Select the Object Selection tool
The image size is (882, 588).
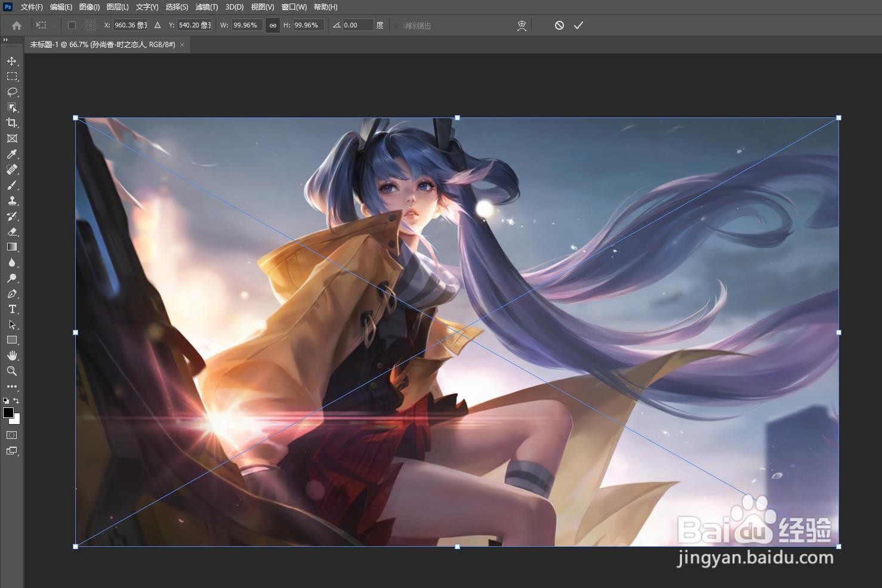click(x=12, y=107)
